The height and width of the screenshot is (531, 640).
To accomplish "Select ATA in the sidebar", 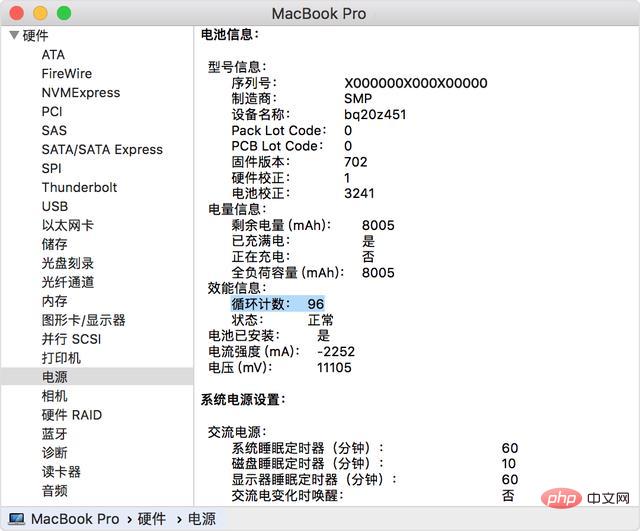I will point(53,55).
